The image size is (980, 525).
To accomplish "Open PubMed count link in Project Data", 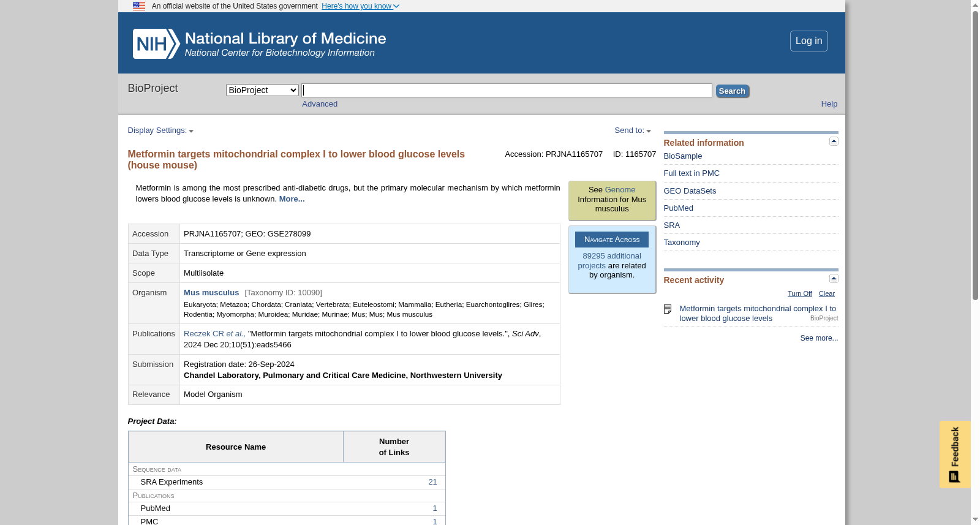I will point(435,508).
